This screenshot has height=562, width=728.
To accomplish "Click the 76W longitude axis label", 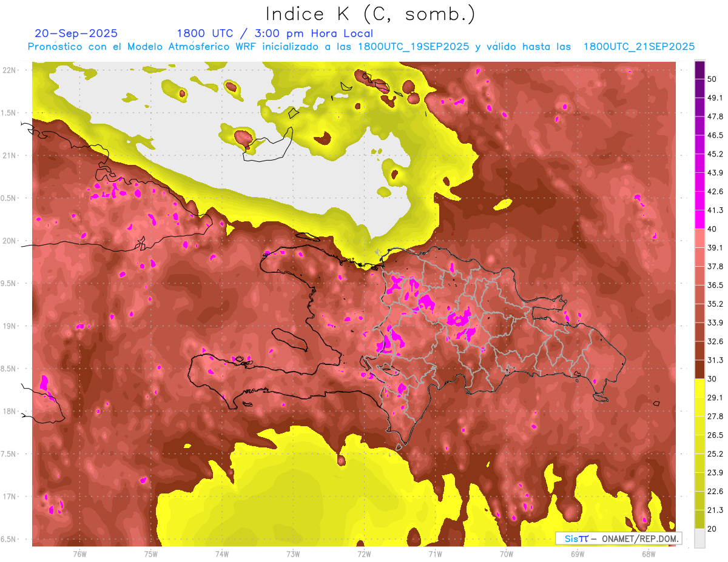I will [x=79, y=554].
